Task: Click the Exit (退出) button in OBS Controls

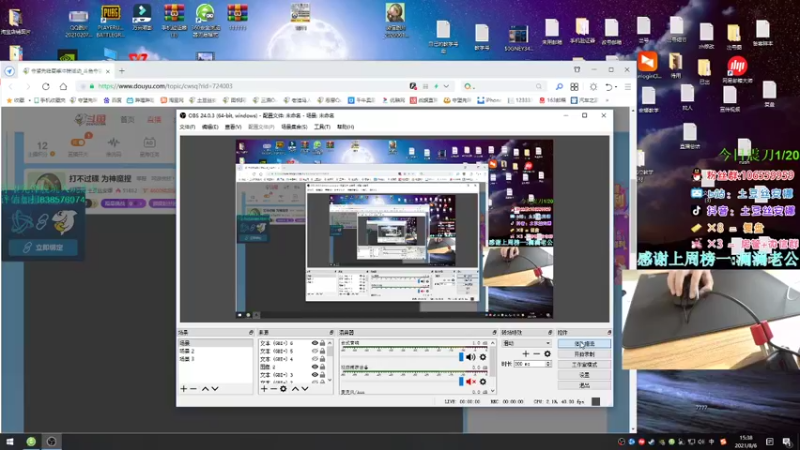Action: 584,386
